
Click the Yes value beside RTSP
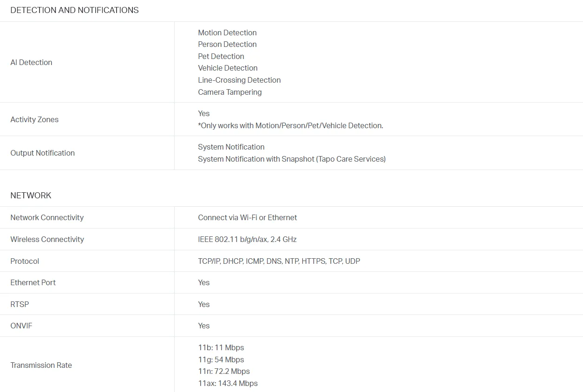tap(204, 304)
